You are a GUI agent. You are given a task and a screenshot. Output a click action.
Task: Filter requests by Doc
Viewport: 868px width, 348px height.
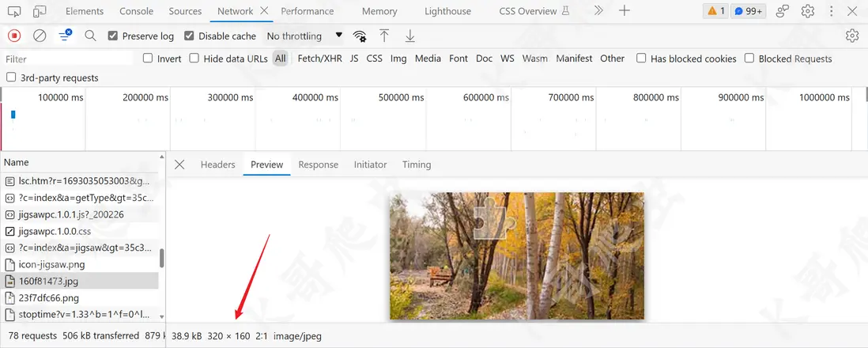485,59
